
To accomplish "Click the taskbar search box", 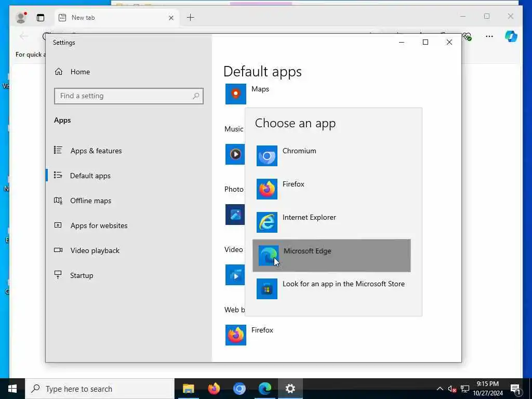I will point(100,389).
